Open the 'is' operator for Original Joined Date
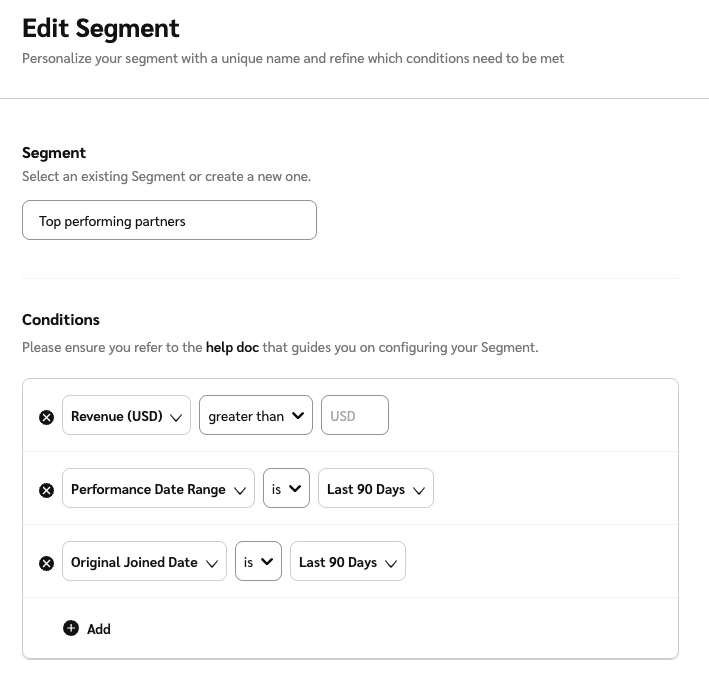This screenshot has height=674, width=709. pyautogui.click(x=258, y=562)
